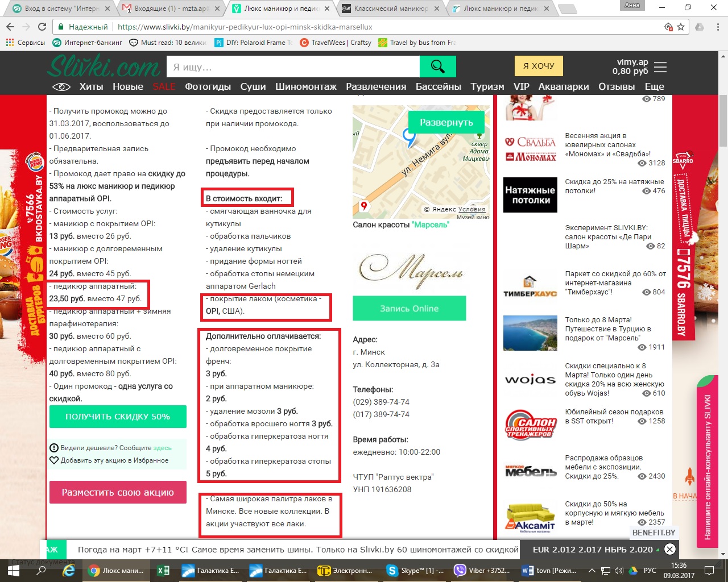The image size is (728, 582).
Task: Open the Еще menu in navigation
Action: click(x=654, y=86)
